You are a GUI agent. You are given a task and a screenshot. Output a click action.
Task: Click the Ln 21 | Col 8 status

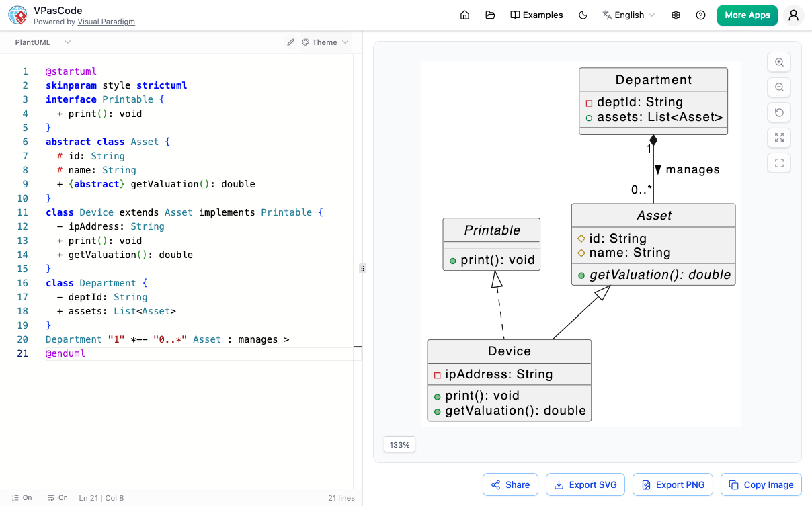(x=101, y=498)
